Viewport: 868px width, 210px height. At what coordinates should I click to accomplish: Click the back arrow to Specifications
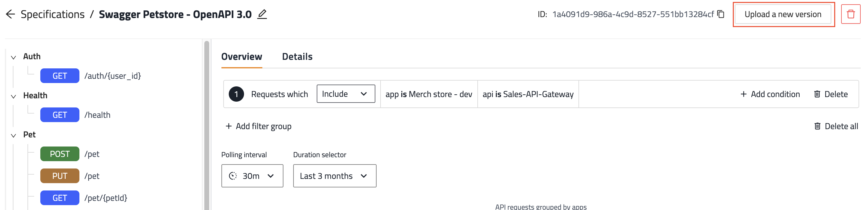pyautogui.click(x=10, y=14)
